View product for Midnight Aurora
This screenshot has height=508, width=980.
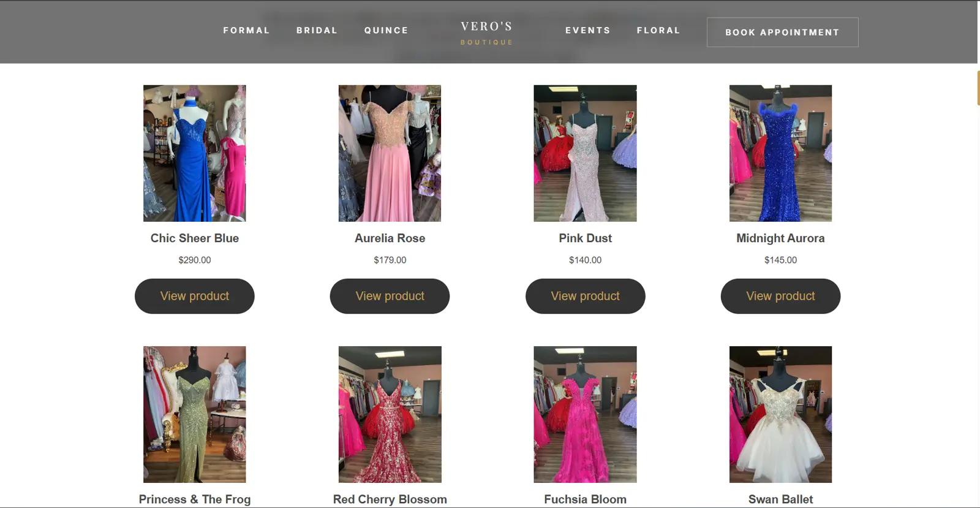tap(780, 296)
